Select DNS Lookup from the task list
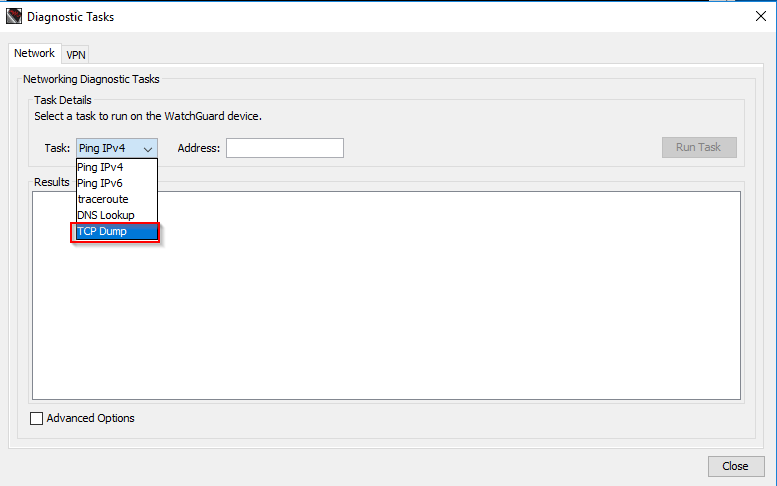The height and width of the screenshot is (486, 777). pyautogui.click(x=106, y=215)
